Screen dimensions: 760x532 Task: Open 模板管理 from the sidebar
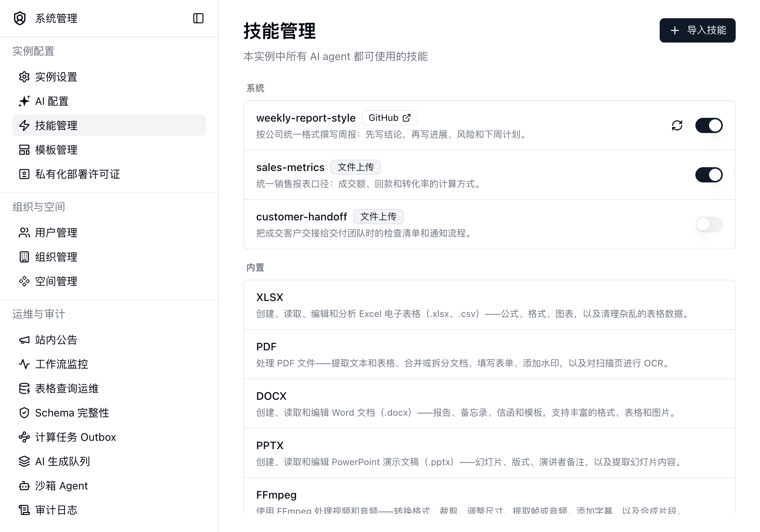coord(109,150)
